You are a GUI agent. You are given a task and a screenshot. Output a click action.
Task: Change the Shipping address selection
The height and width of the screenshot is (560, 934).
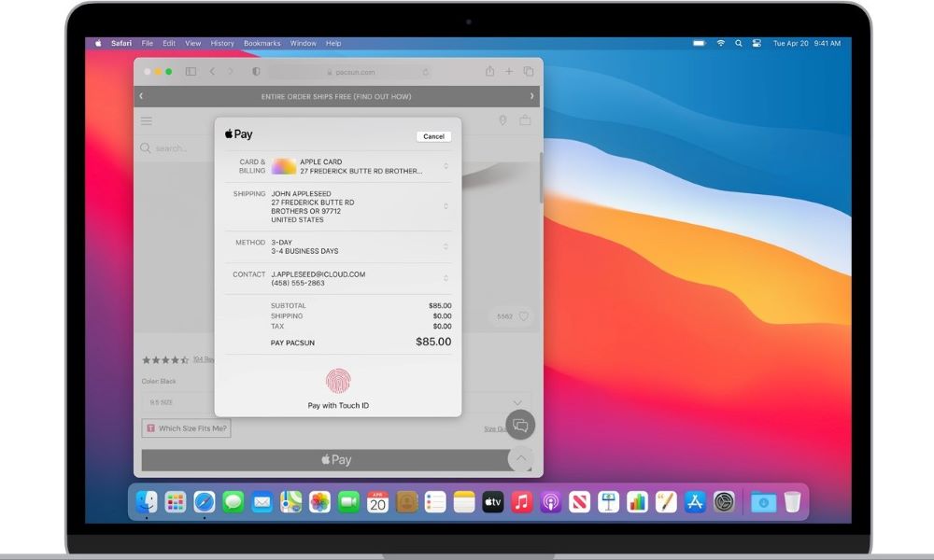[446, 206]
